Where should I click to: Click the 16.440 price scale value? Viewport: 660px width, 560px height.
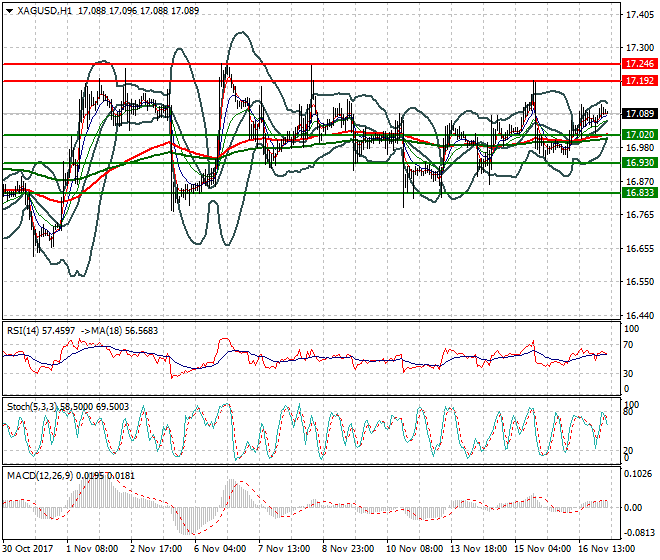640,315
